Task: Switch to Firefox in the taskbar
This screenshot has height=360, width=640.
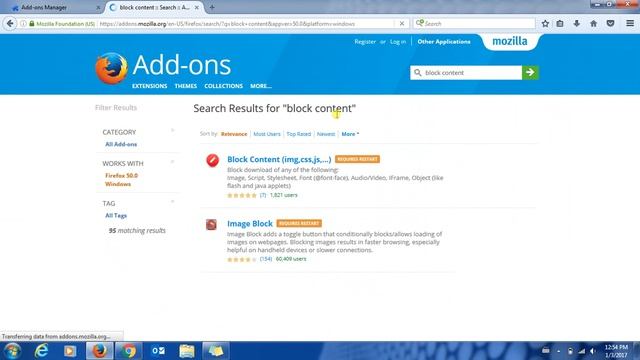Action: tap(99, 351)
